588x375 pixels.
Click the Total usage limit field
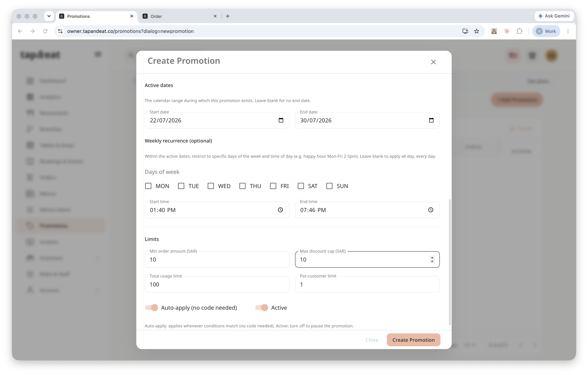[x=217, y=284]
